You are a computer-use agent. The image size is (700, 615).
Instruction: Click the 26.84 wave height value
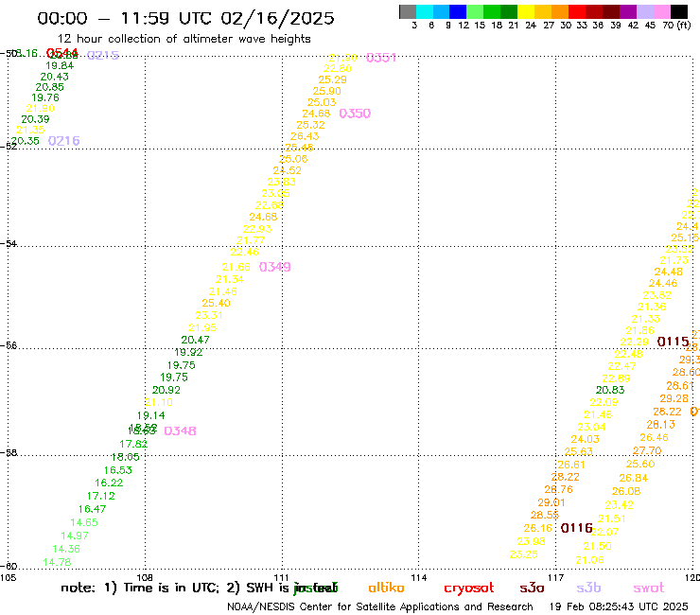pyautogui.click(x=634, y=479)
